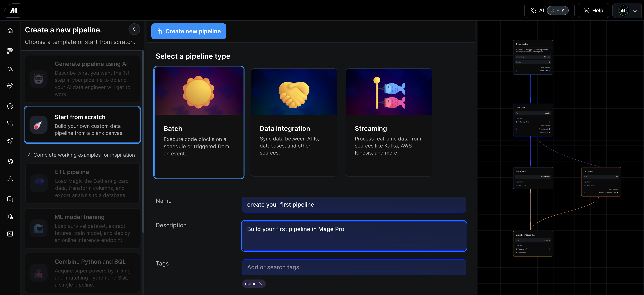The width and height of the screenshot is (644, 295).
Task: Collapse the Create a new pipeline panel
Action: coord(134,29)
